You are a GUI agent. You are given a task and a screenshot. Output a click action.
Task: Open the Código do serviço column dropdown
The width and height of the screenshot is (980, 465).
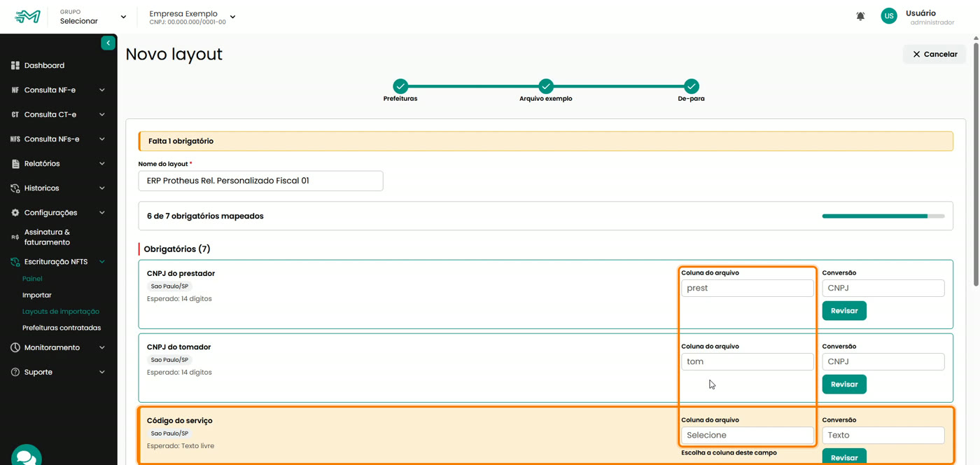(748, 435)
